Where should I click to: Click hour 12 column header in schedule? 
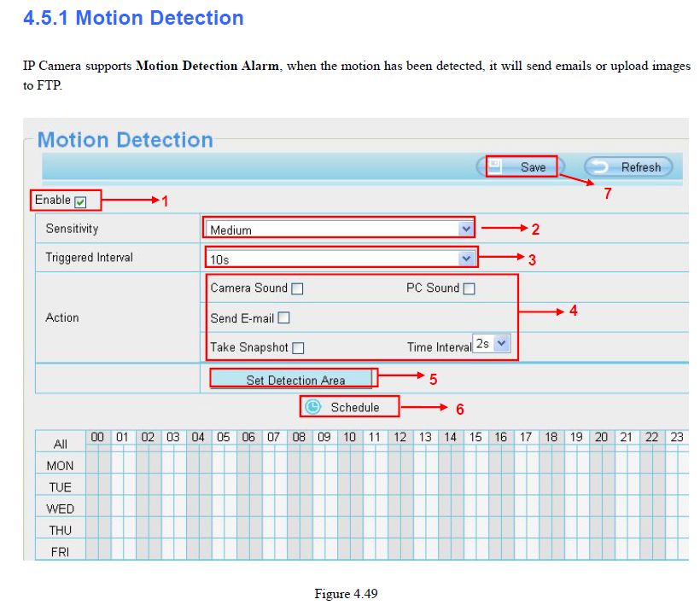(x=400, y=437)
